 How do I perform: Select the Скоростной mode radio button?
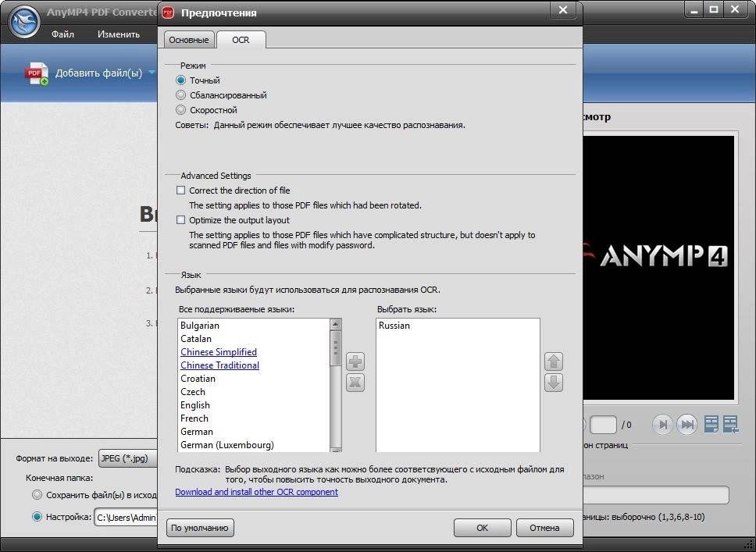(x=181, y=110)
